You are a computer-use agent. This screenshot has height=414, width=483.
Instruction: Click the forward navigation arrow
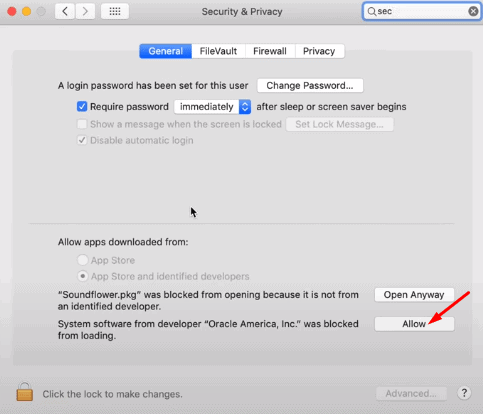tap(85, 12)
